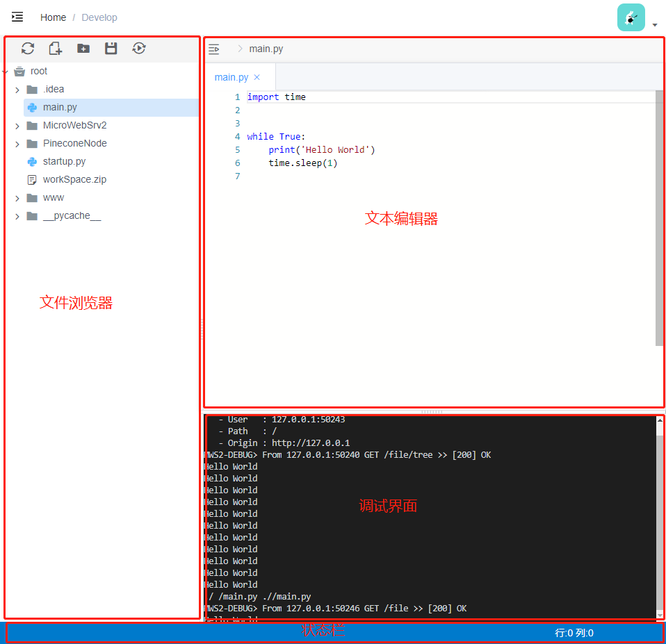The height and width of the screenshot is (644, 666).
Task: Collapse the root node chevron
Action: point(6,72)
